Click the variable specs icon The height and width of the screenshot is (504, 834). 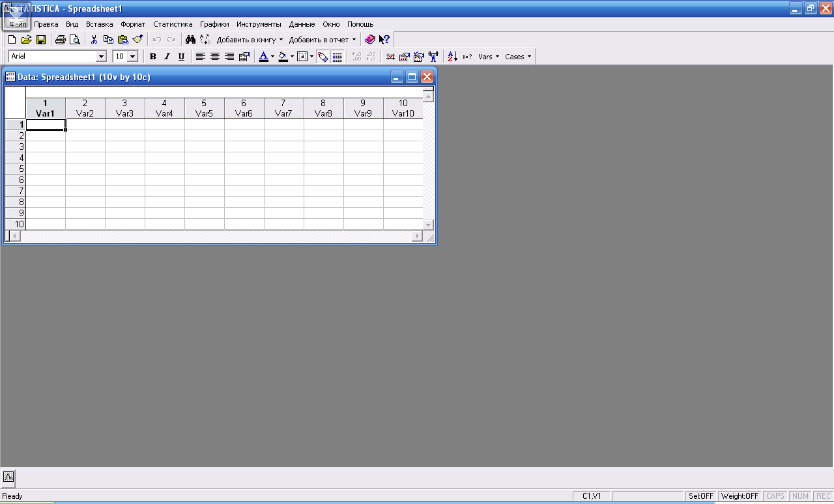[x=404, y=57]
